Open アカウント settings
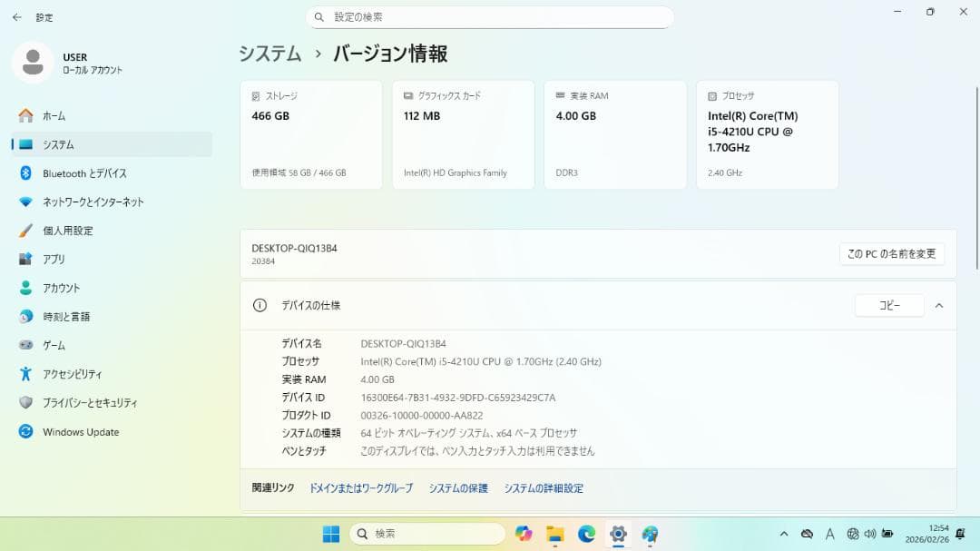 tap(112, 288)
